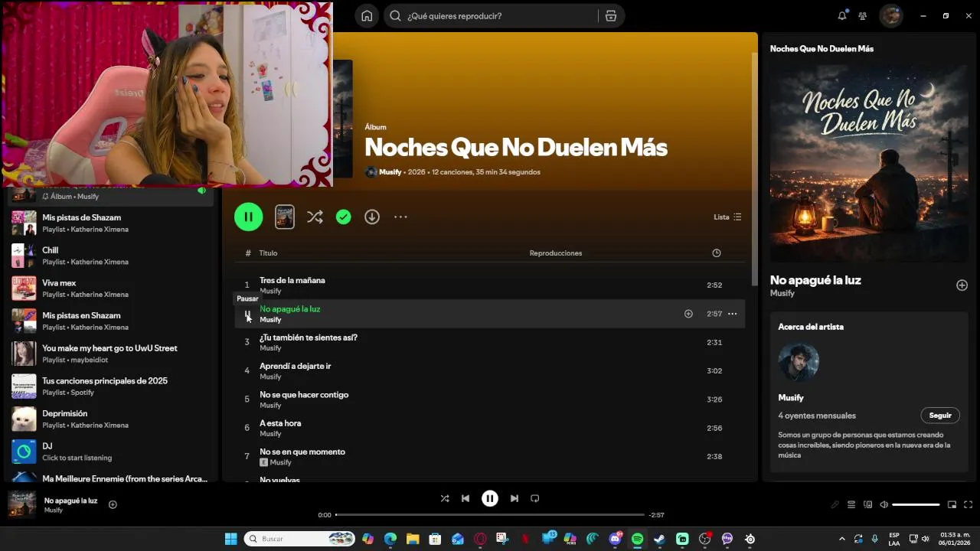Add current song via plus icon in right panel
980x551 pixels.
962,285
